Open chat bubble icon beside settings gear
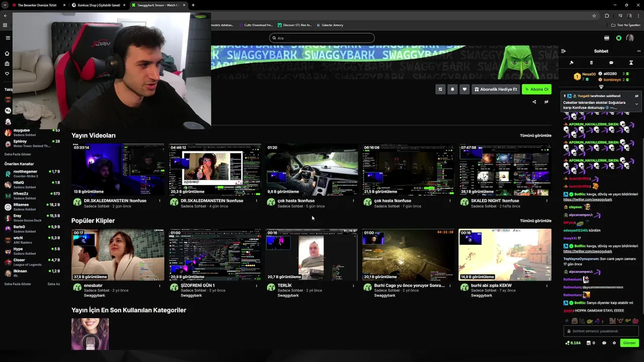 (x=604, y=343)
